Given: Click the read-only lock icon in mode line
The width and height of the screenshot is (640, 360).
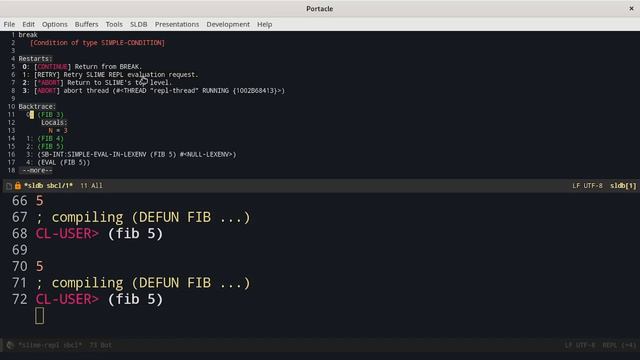Looking at the screenshot, I should [x=18, y=185].
